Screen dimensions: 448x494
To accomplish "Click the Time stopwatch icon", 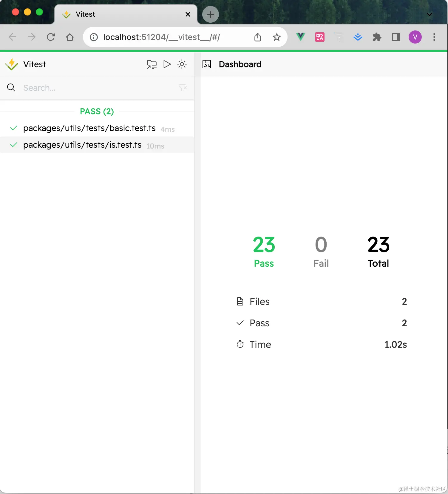I will tap(240, 344).
